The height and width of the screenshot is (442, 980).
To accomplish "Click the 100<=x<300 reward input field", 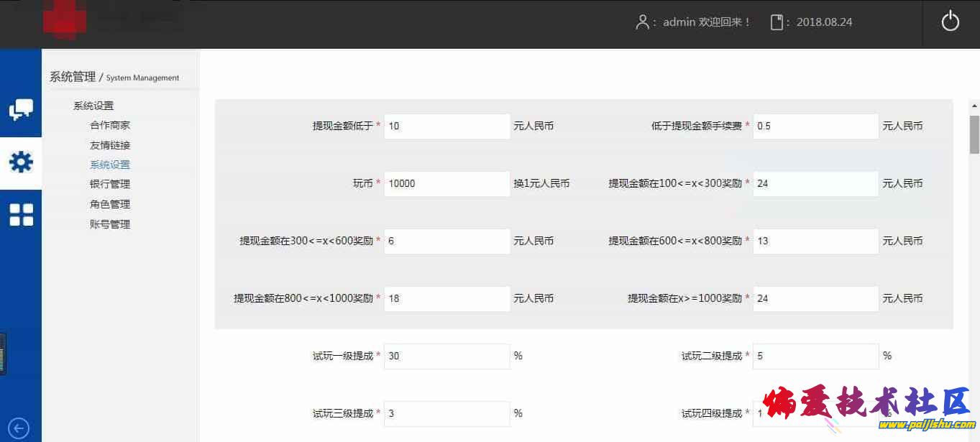I will coord(816,183).
